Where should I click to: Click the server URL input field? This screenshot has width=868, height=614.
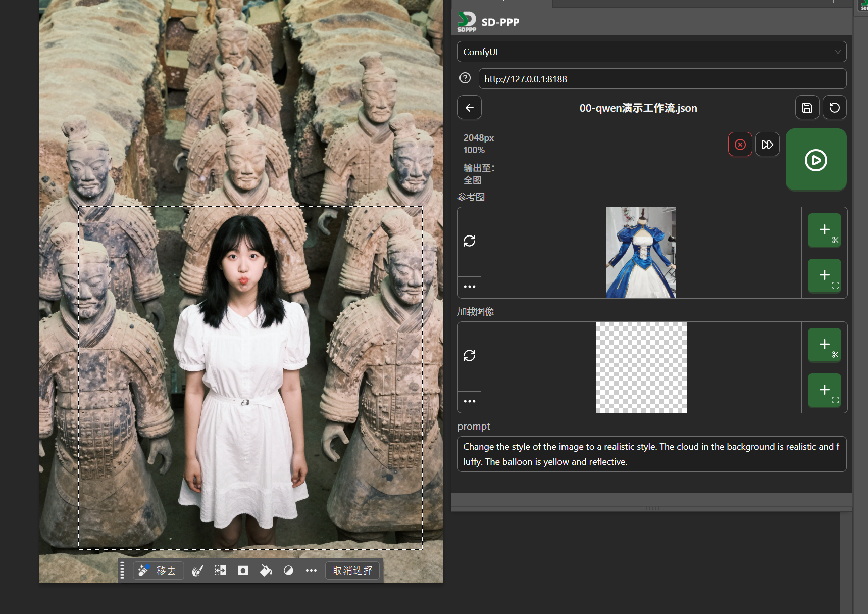coord(661,79)
